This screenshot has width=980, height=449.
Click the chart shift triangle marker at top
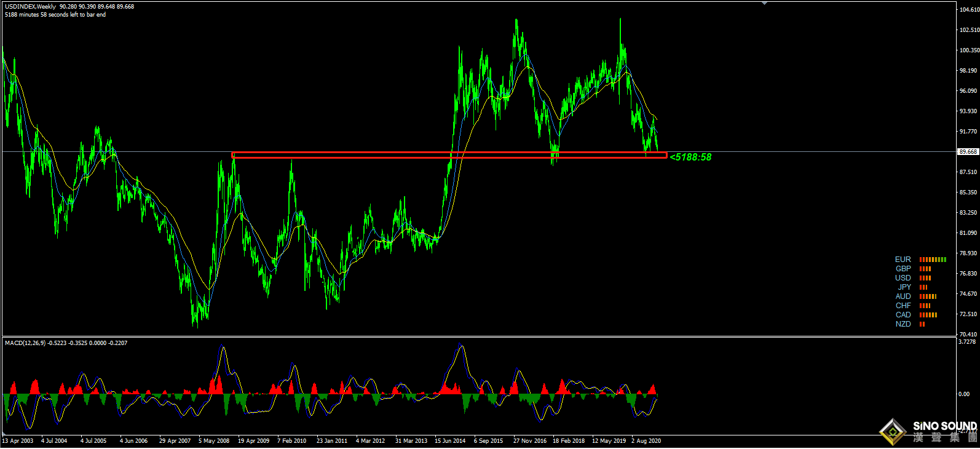764,4
